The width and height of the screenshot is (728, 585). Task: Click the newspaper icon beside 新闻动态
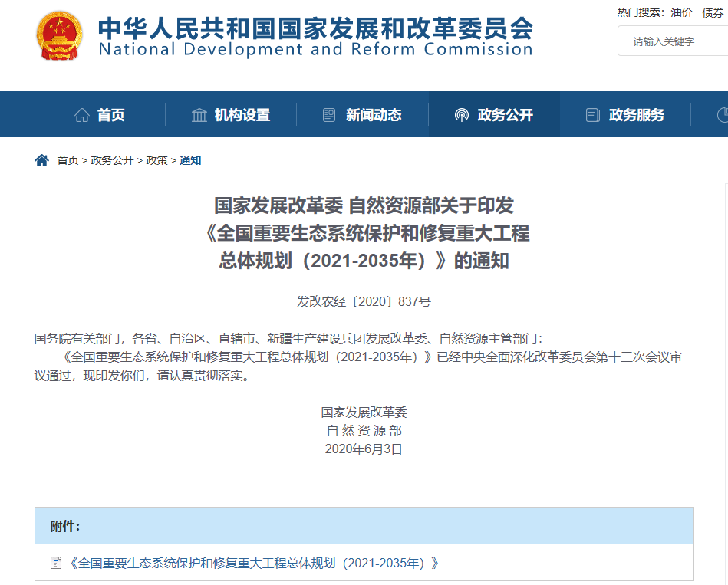coord(329,115)
